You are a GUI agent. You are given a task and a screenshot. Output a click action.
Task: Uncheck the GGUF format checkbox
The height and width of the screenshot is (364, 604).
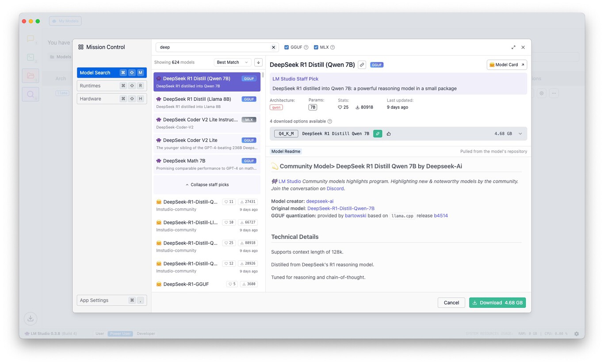pyautogui.click(x=287, y=47)
